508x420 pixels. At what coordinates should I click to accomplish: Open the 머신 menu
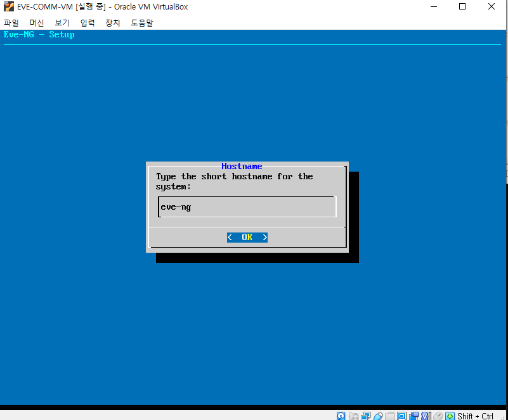(36, 23)
